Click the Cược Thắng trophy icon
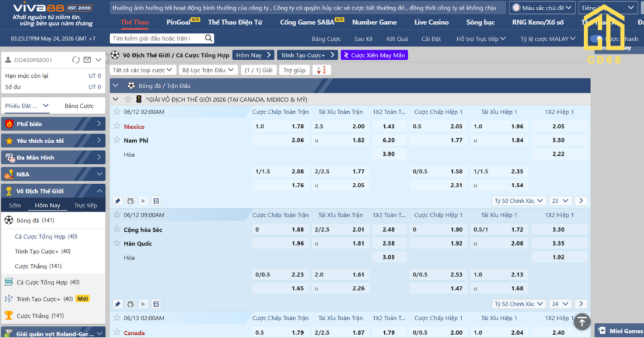Screen dimensions: 644x338 (x=9, y=315)
